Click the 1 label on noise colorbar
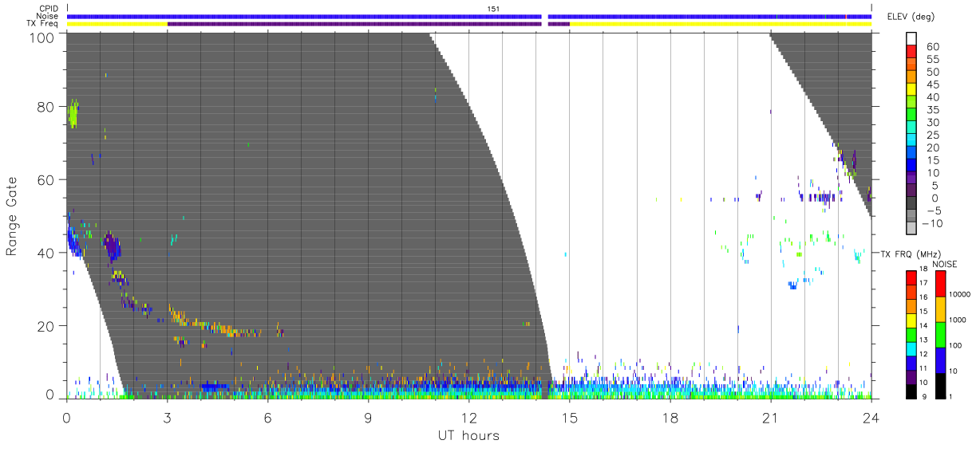The width and height of the screenshot is (980, 452). click(x=952, y=396)
